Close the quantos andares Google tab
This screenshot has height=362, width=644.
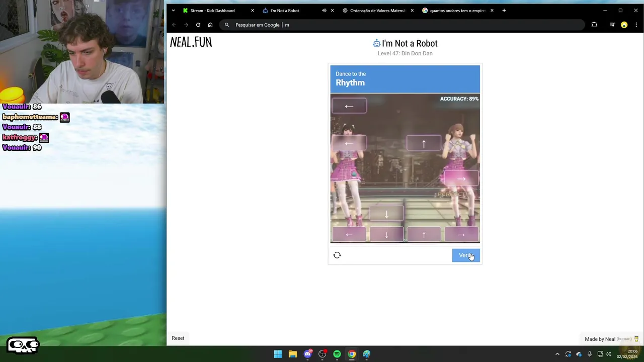coord(492,11)
